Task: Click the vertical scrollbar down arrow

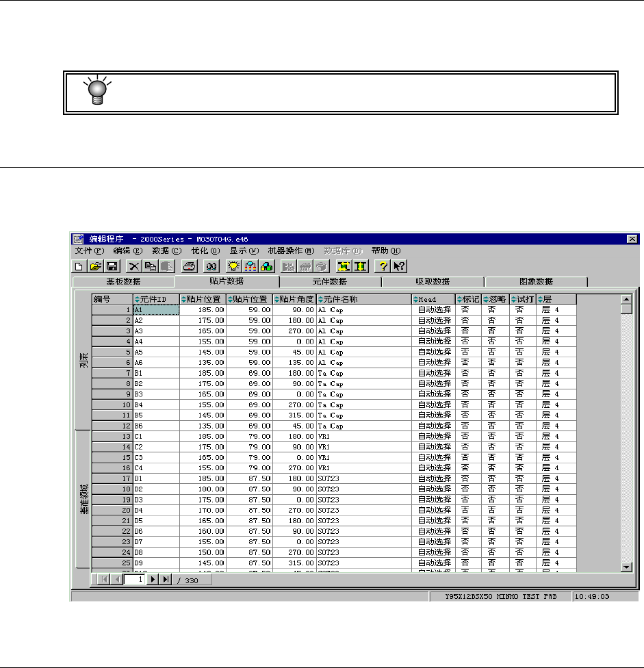Action: (x=626, y=567)
